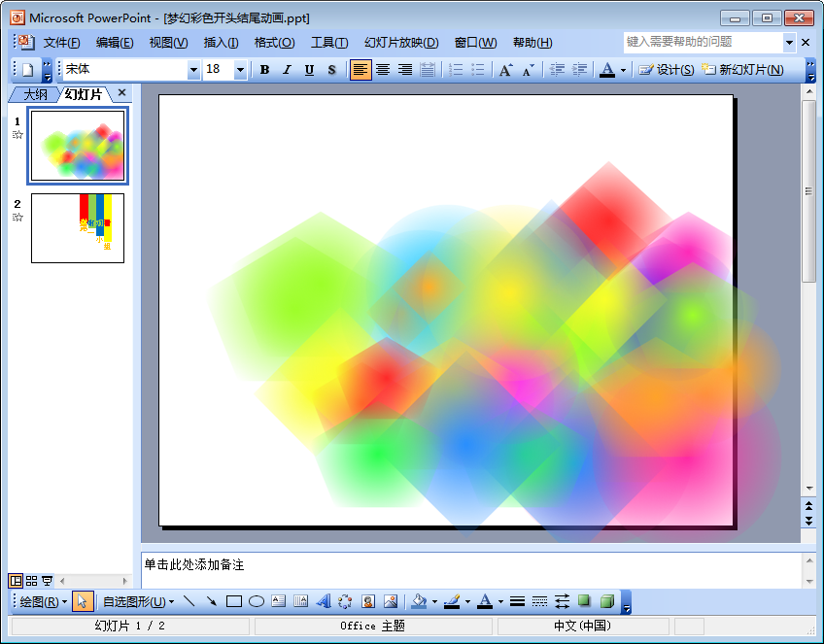Select the Oval tool
This screenshot has width=824, height=644.
click(x=257, y=601)
